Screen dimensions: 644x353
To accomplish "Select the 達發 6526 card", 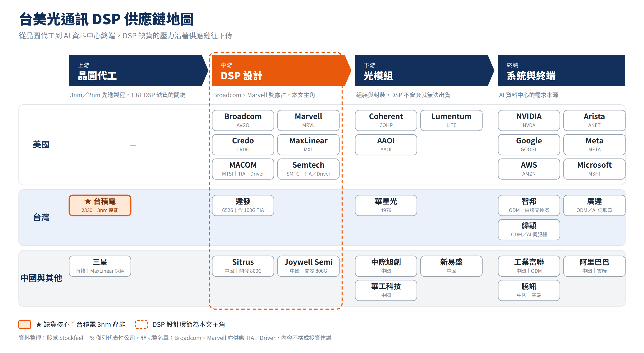I will point(243,205).
